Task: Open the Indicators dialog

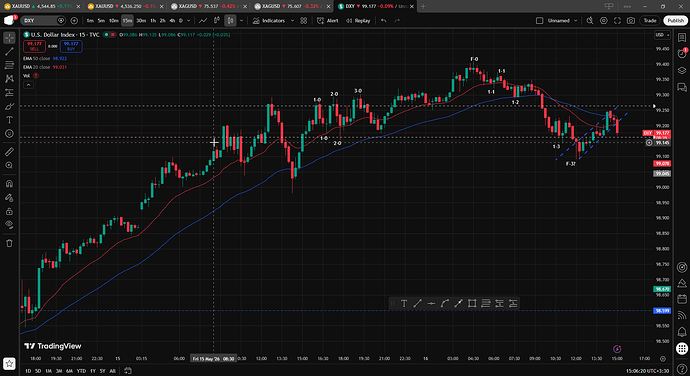Action: pos(269,21)
